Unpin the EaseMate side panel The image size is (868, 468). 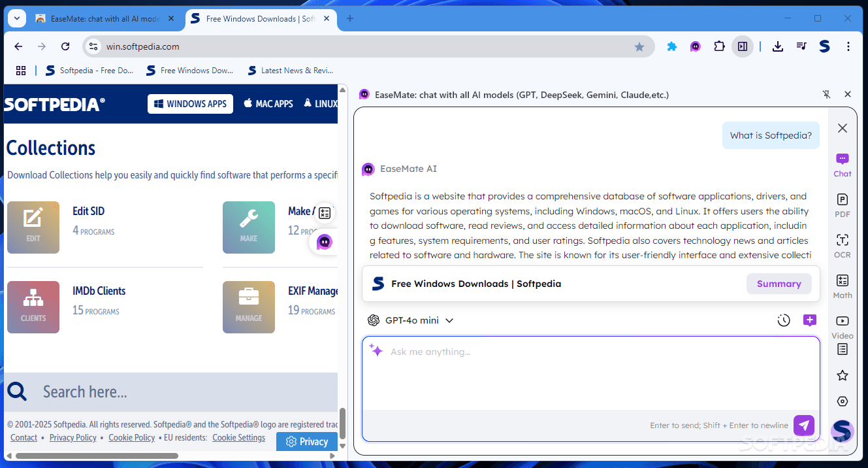(826, 95)
